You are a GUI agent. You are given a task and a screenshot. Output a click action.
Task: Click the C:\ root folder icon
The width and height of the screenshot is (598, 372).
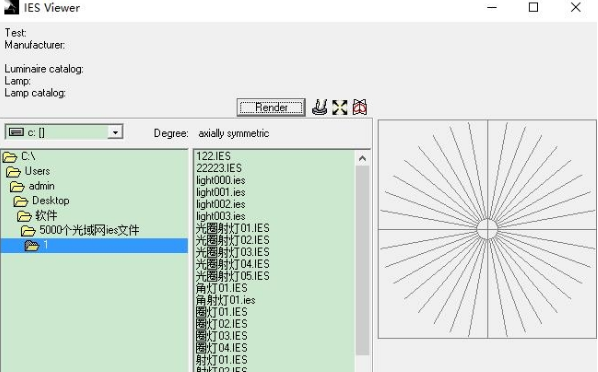pyautogui.click(x=10, y=157)
